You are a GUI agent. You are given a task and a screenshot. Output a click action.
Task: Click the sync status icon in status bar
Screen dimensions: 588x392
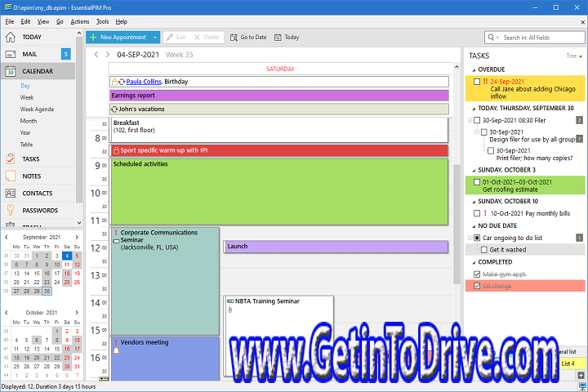581,386
